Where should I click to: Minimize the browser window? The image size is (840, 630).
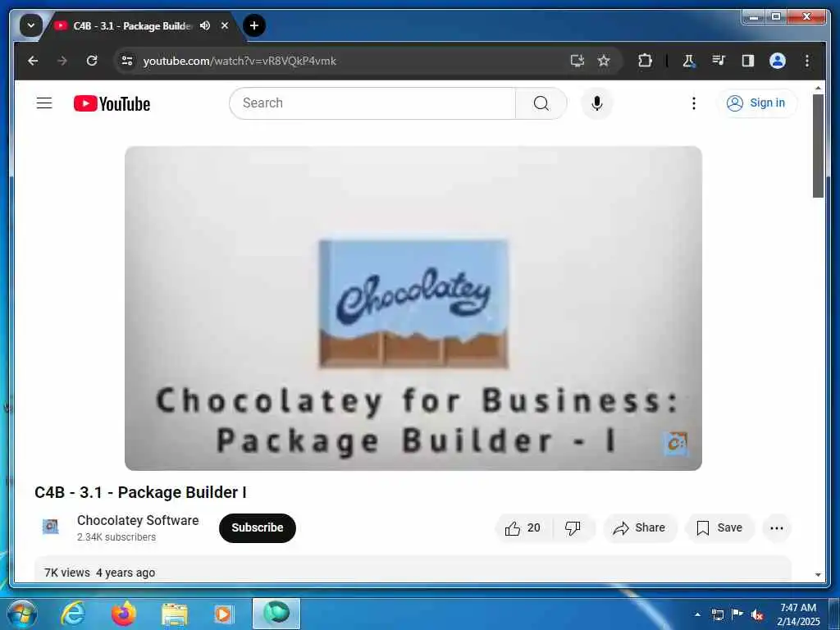tap(754, 17)
